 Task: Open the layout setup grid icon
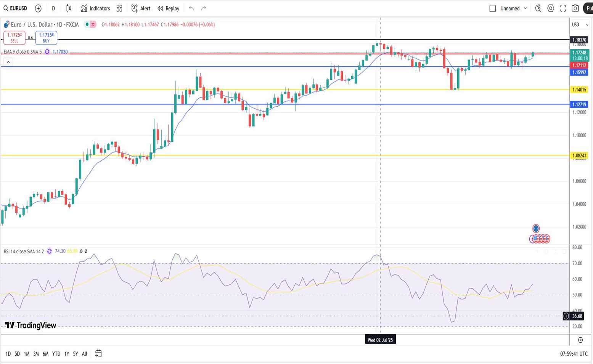click(x=119, y=8)
